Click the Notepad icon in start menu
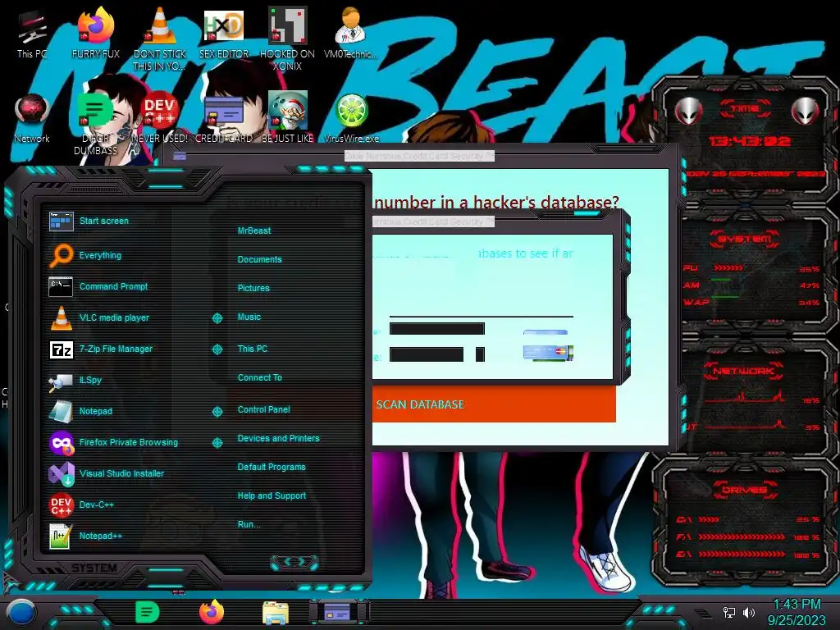 coord(61,412)
